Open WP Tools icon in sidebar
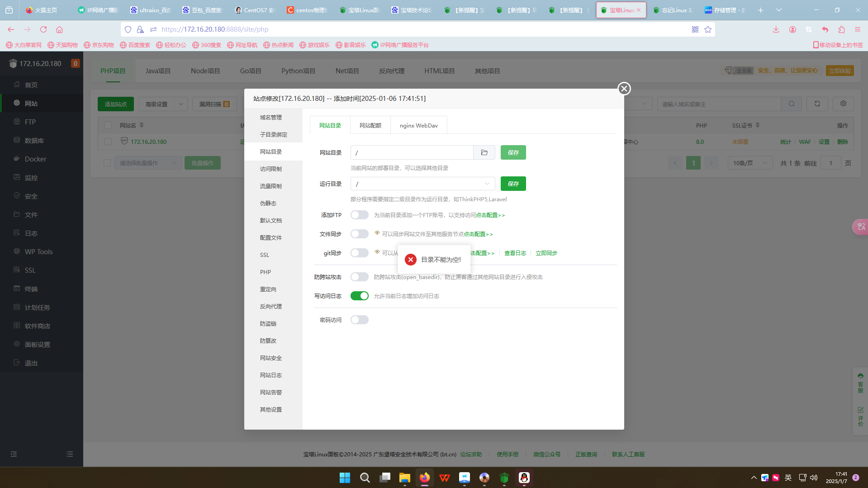This screenshot has width=868, height=488. click(x=17, y=251)
